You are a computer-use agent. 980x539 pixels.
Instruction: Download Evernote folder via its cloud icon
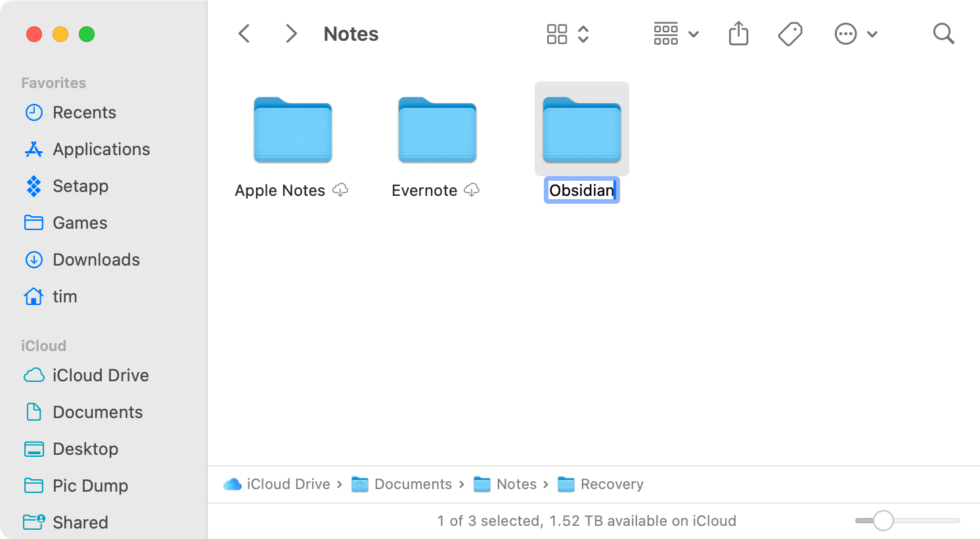coord(472,190)
